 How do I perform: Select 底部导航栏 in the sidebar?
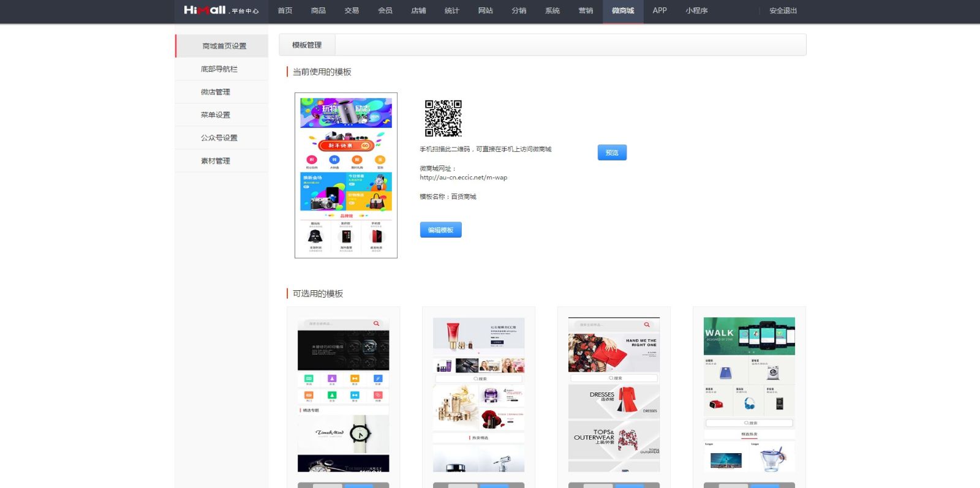point(219,69)
